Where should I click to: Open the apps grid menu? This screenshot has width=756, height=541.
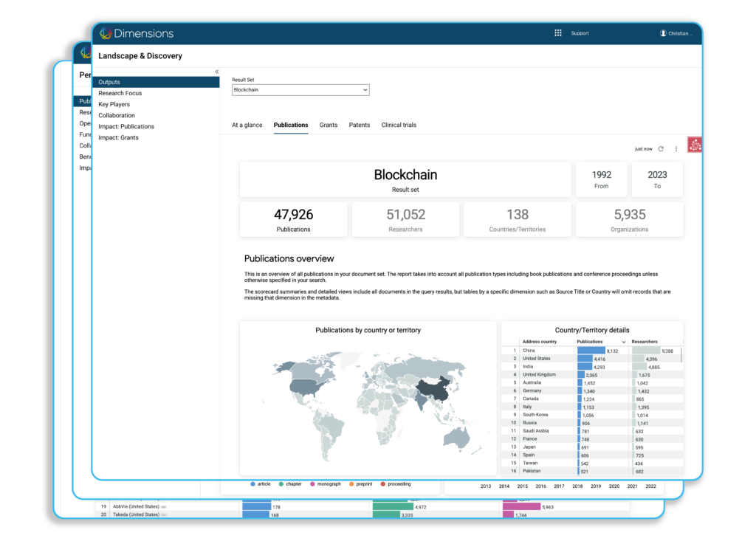[558, 33]
